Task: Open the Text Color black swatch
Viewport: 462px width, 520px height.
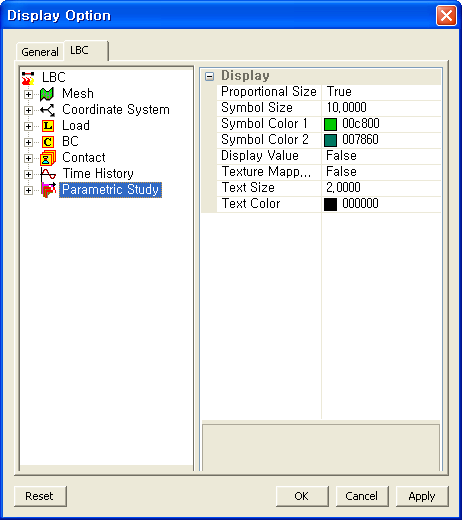Action: (330, 204)
